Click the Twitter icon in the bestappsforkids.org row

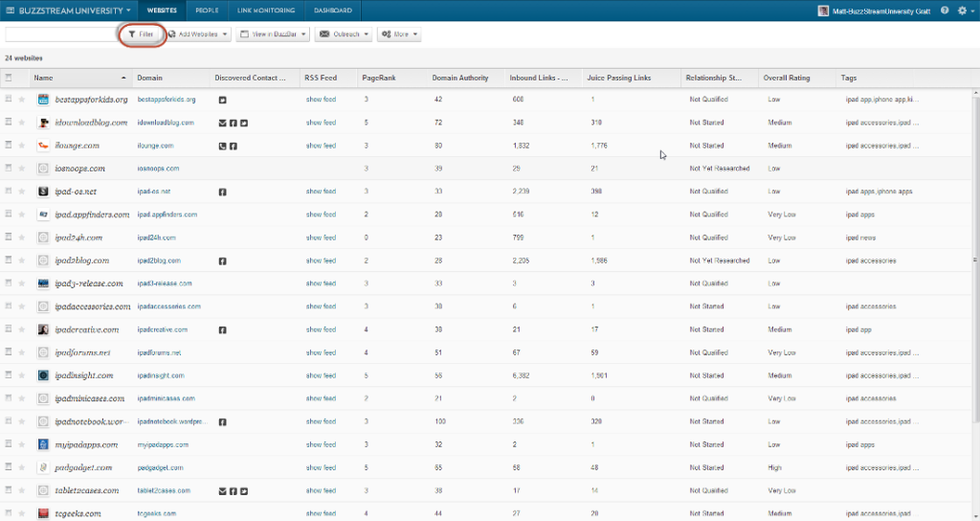pyautogui.click(x=223, y=100)
